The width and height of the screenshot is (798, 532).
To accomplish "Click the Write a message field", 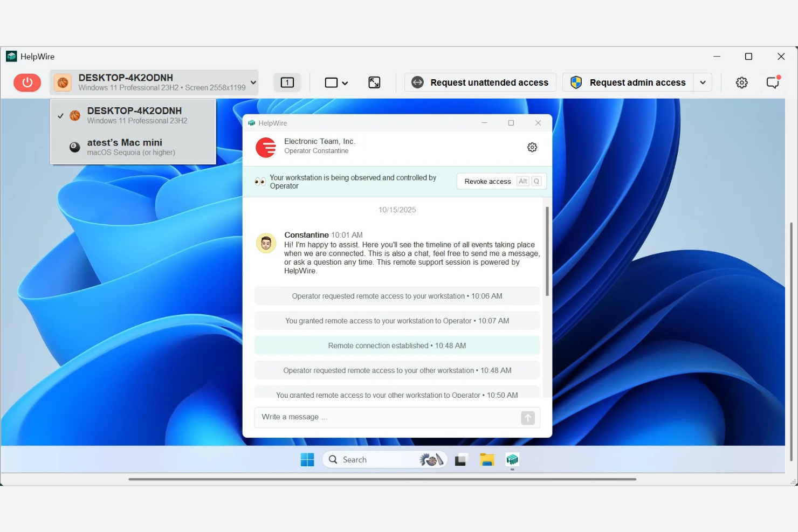I will tap(377, 417).
